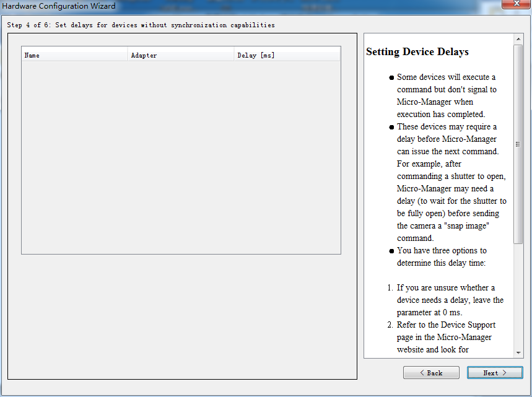Click the help panel scroll down arrow

click(x=518, y=352)
